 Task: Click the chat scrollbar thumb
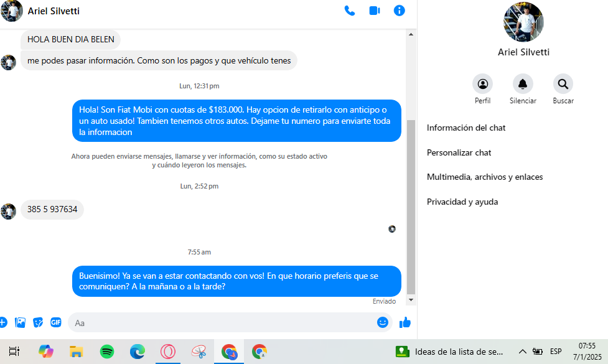[411, 207]
